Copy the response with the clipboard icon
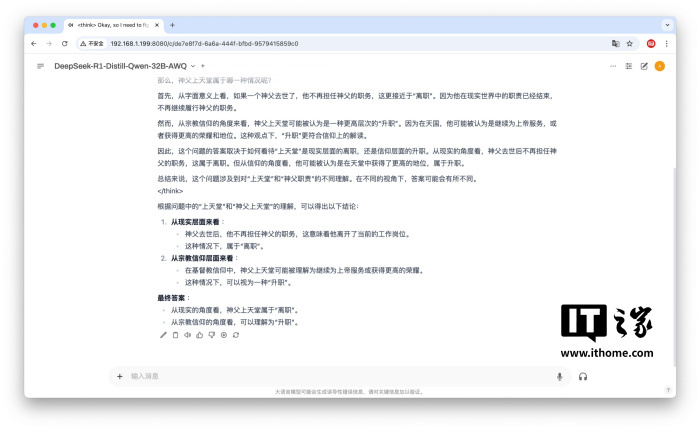 [175, 335]
